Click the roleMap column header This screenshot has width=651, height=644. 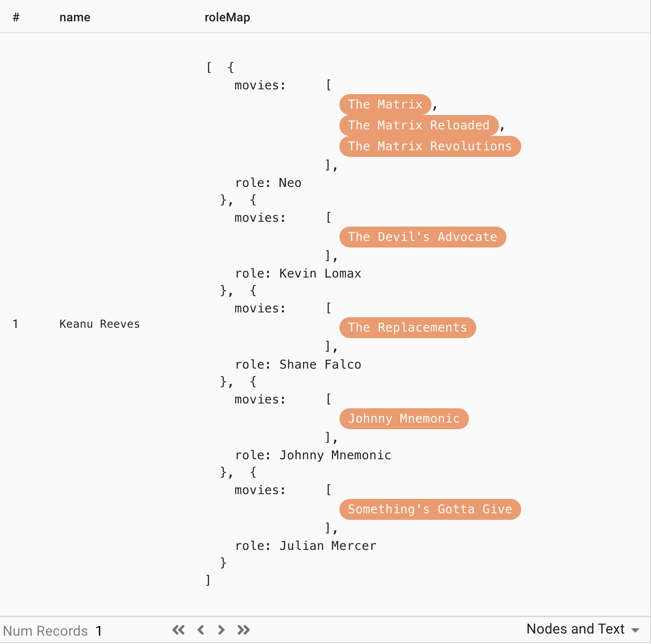coord(227,17)
